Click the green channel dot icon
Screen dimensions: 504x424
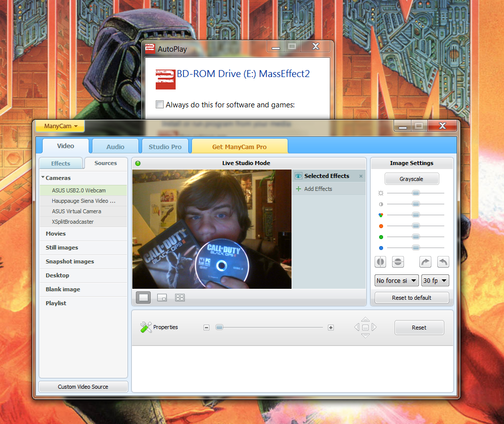(381, 237)
